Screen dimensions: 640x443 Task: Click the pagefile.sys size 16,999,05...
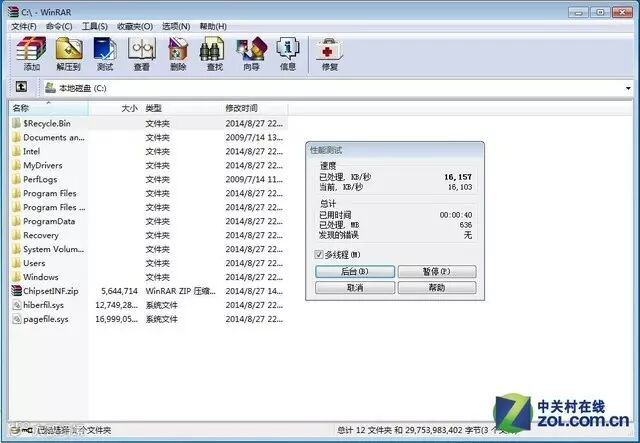point(116,319)
